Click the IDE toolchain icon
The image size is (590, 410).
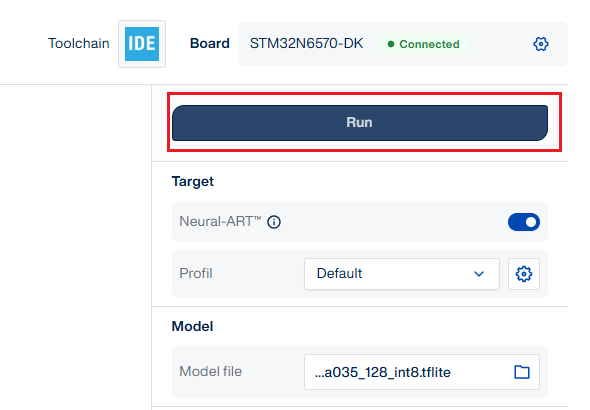142,44
